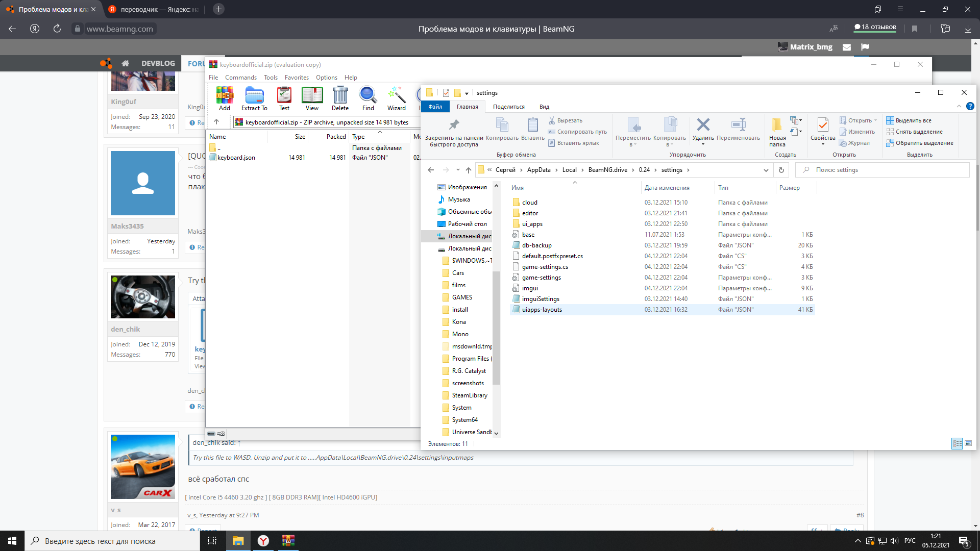
Task: Open Explorer help question mark icon
Action: click(970, 106)
